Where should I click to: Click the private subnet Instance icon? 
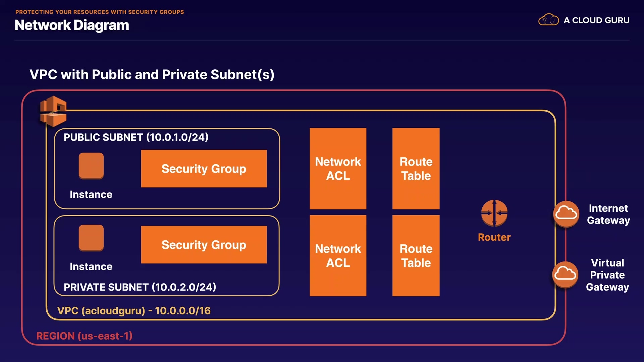[x=91, y=238]
